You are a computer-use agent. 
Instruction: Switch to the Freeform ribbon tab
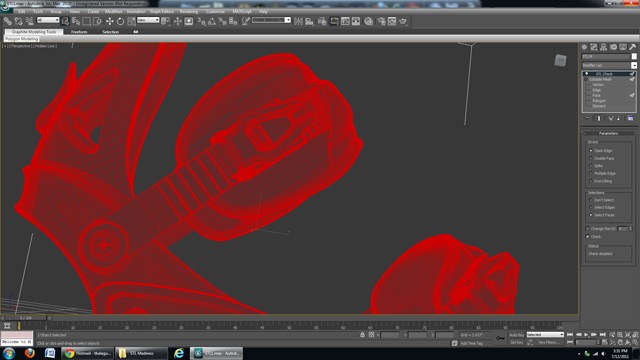(79, 32)
